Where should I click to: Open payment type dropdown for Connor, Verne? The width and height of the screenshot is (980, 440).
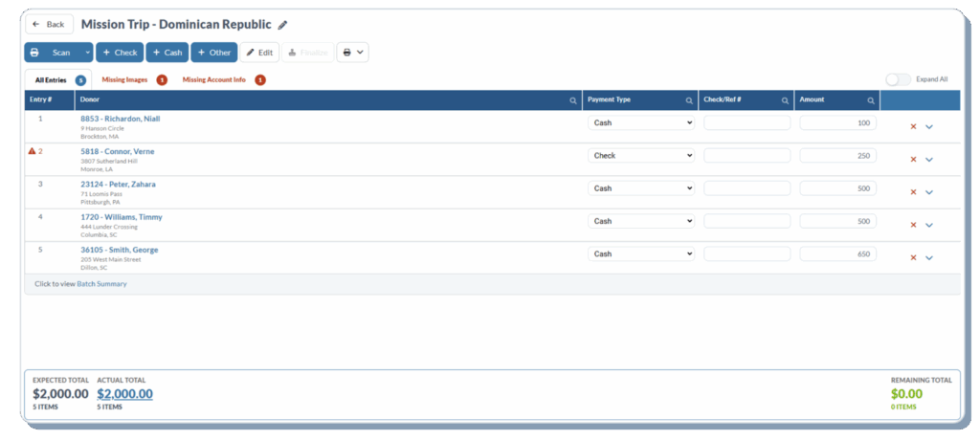click(641, 156)
